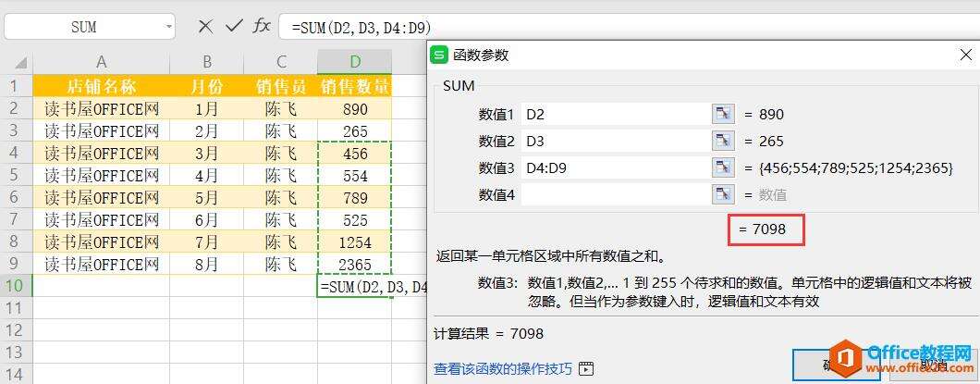Click range selector icon for 数值2
The width and height of the screenshot is (980, 384).
723,142
